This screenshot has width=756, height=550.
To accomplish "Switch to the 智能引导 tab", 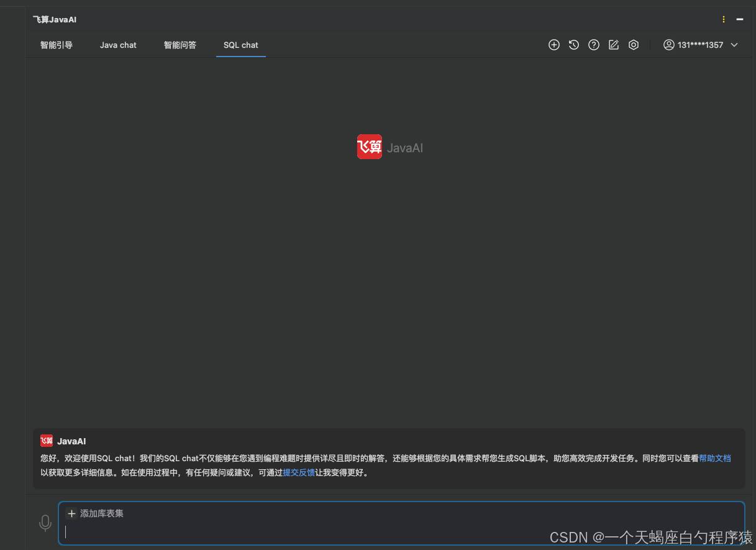I will coord(57,45).
